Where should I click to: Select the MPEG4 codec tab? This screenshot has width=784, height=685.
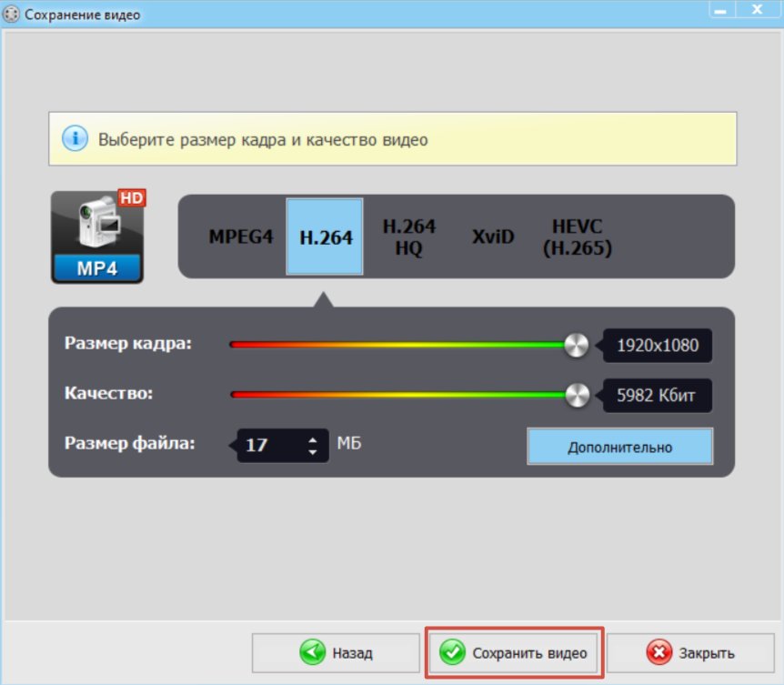tap(240, 237)
